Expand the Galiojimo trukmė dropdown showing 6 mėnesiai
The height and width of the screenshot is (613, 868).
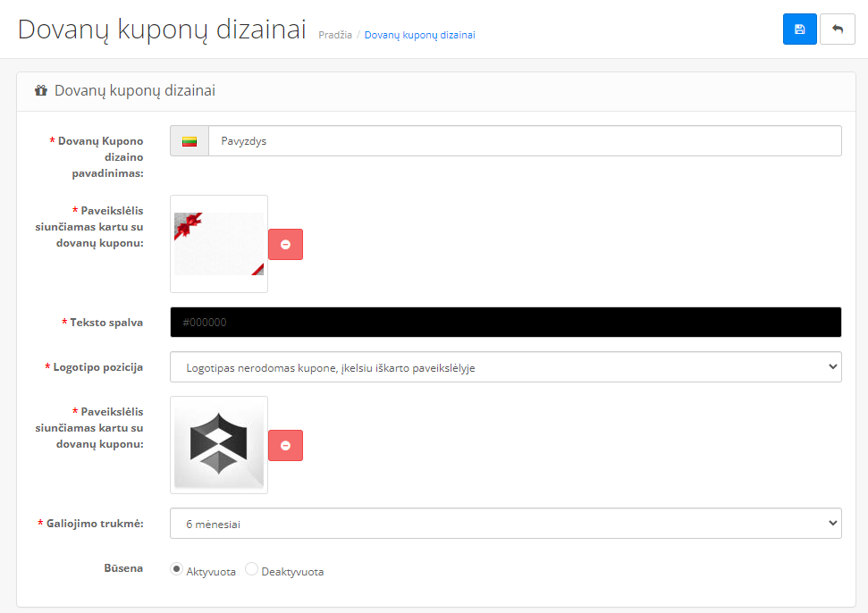point(505,524)
